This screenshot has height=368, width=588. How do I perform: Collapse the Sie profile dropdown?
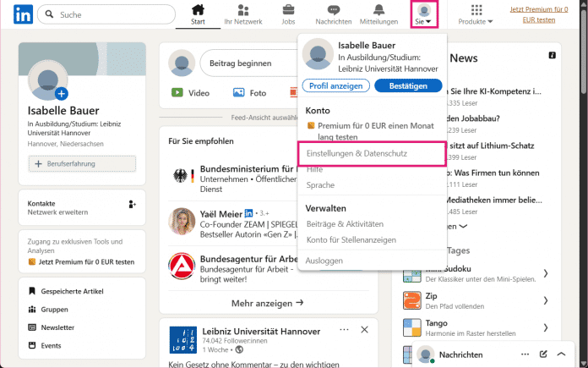(x=423, y=14)
